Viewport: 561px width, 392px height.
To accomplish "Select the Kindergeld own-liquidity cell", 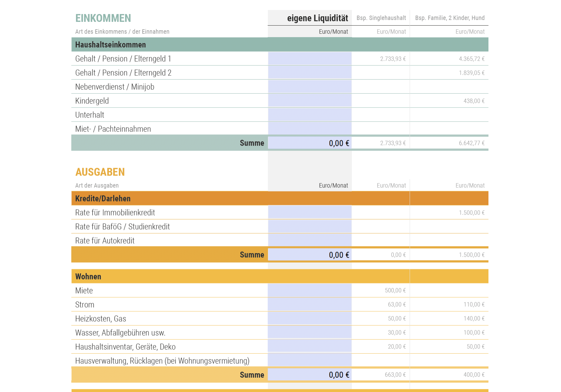I will click(310, 101).
